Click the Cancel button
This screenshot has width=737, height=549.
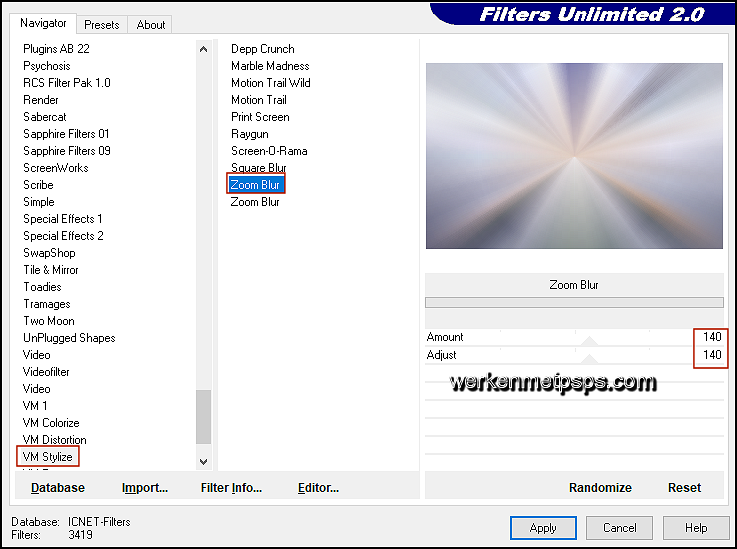619,528
